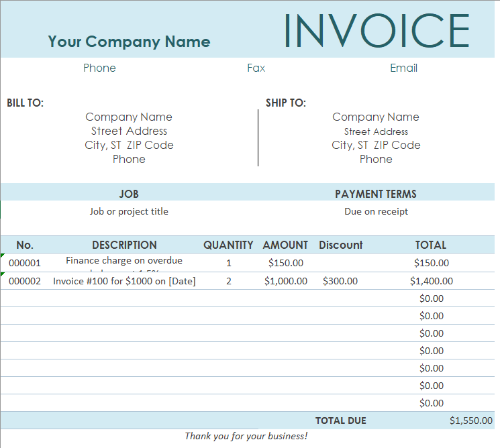Select Street Address under BILL TO
The image size is (500, 448).
pyautogui.click(x=129, y=131)
